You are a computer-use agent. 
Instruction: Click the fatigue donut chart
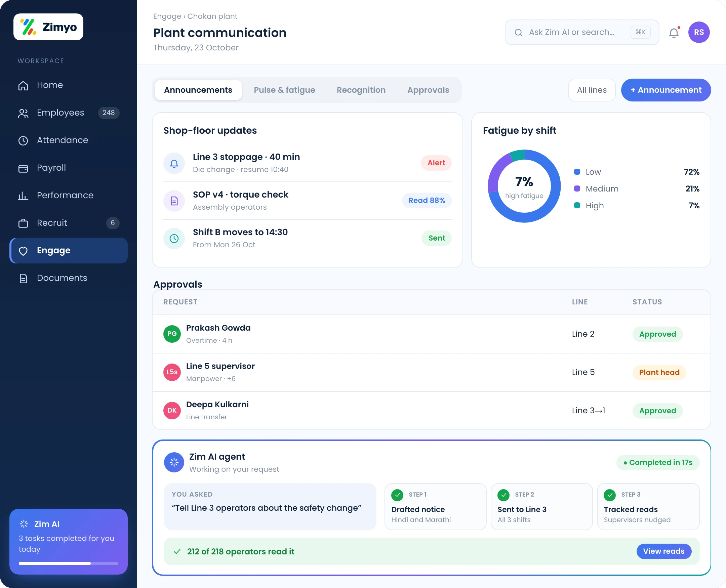pos(524,186)
